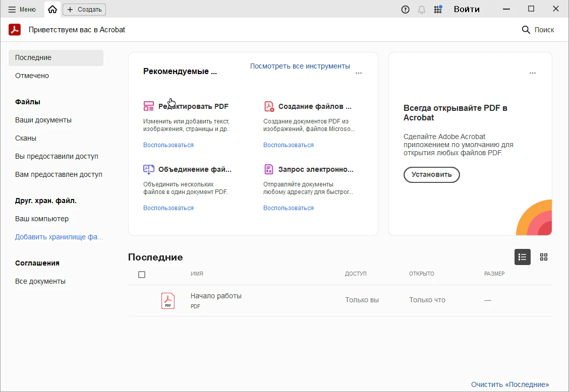The width and height of the screenshot is (569, 392).
Task: Click the Создать button
Action: (x=84, y=9)
